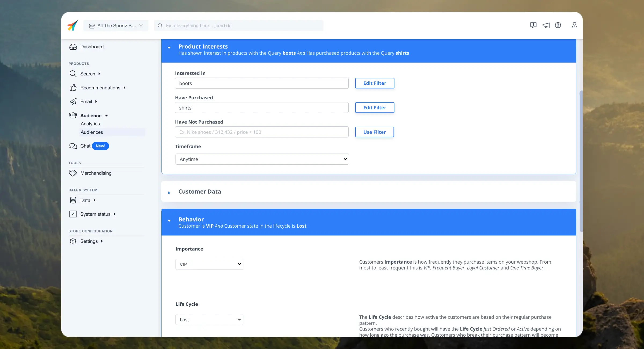Collapse the Product Interests section
Viewport: 644px width, 349px height.
point(169,48)
